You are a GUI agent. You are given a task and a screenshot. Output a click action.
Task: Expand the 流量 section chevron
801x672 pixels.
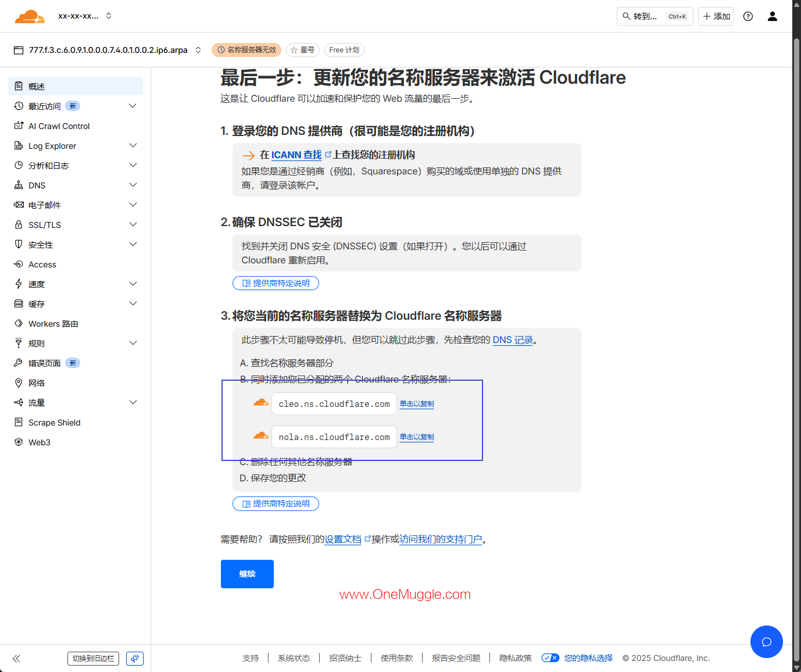click(133, 402)
